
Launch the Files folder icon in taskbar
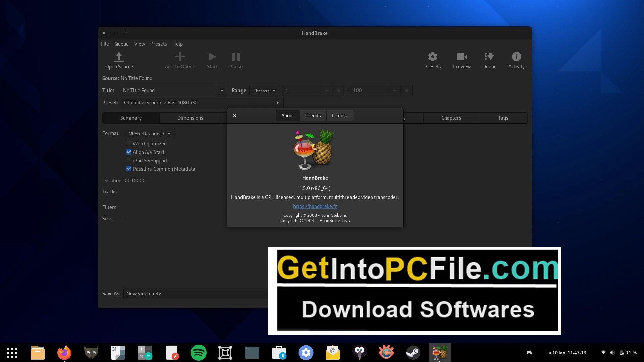click(38, 353)
